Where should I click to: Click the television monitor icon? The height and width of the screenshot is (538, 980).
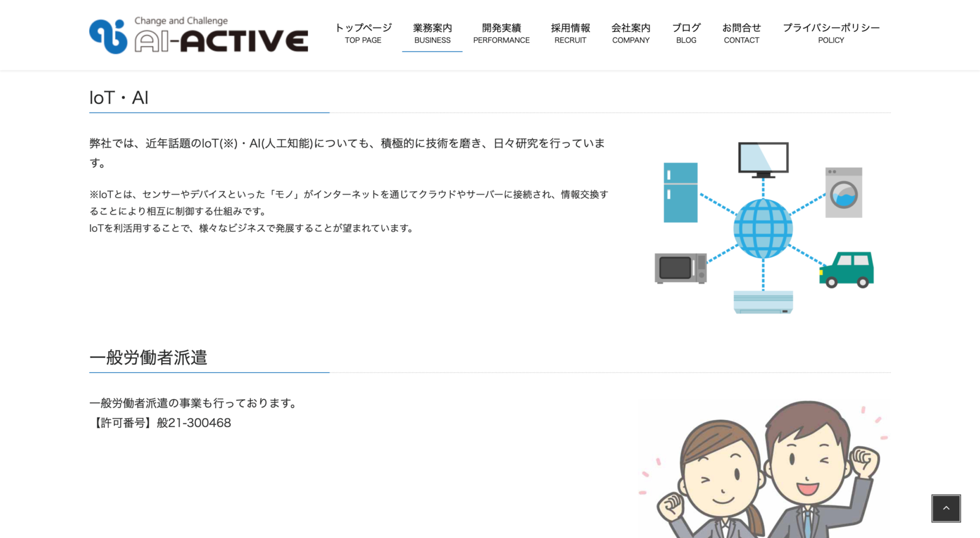(763, 160)
